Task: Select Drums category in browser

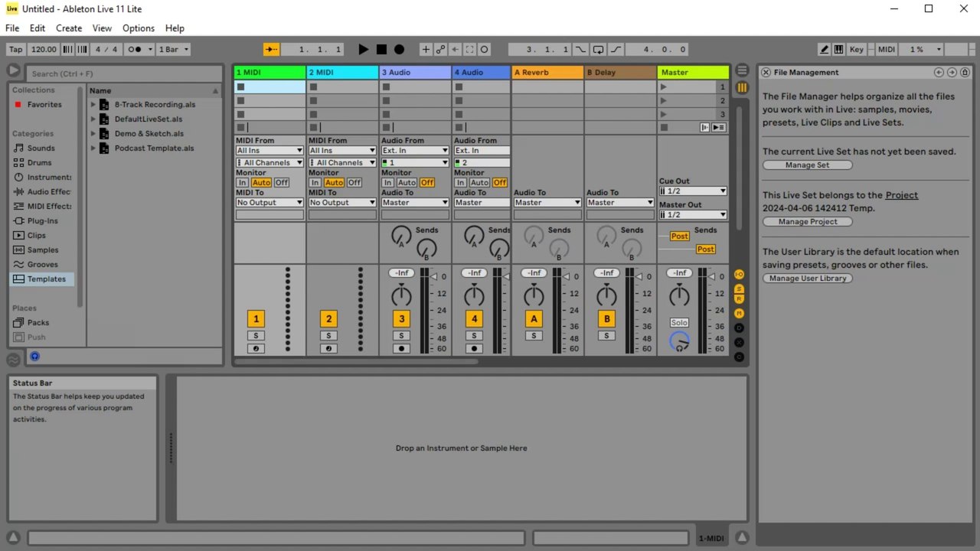Action: point(40,162)
